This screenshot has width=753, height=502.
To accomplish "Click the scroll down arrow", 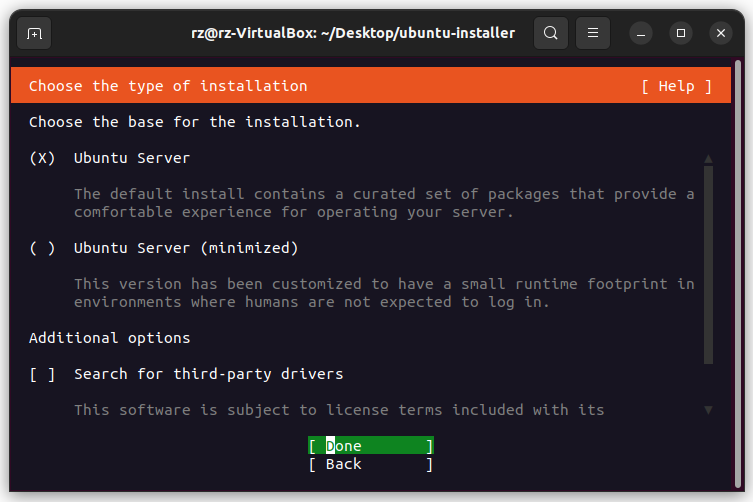I will tap(708, 410).
